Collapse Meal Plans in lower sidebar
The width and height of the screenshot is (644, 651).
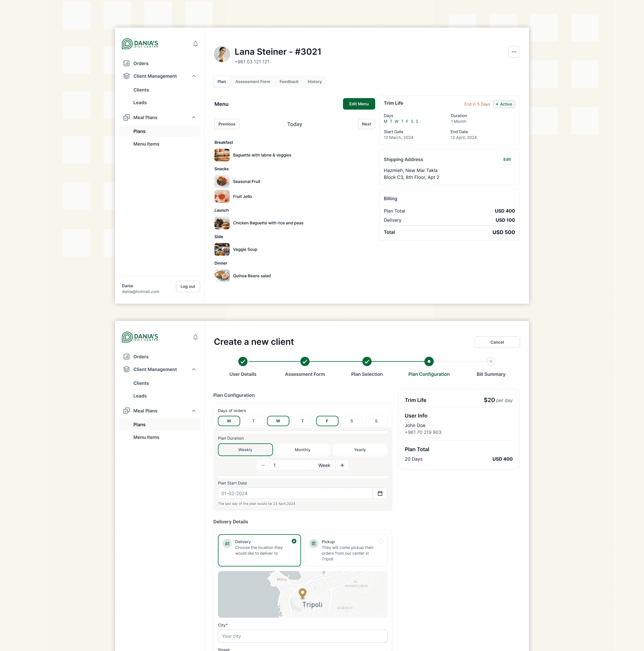pos(194,411)
